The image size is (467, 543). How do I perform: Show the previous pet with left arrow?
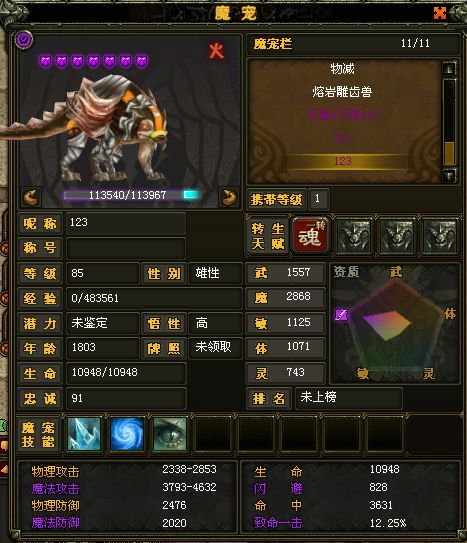pos(32,197)
